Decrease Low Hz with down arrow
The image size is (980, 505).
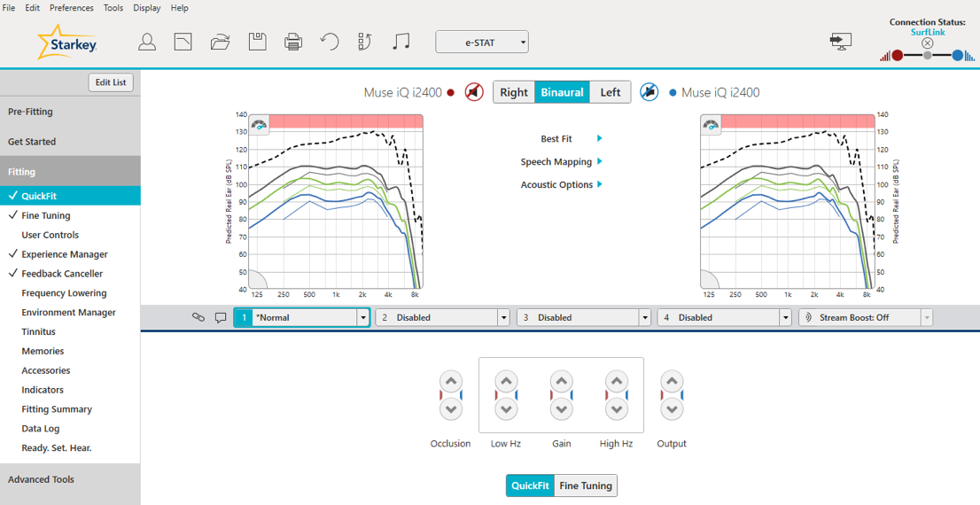coord(506,409)
